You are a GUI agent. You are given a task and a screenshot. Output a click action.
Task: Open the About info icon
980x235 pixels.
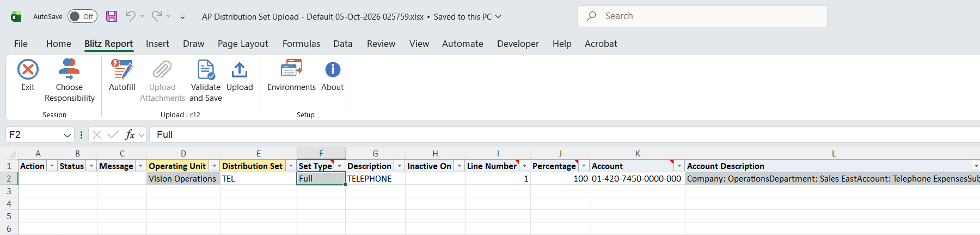pos(333,70)
